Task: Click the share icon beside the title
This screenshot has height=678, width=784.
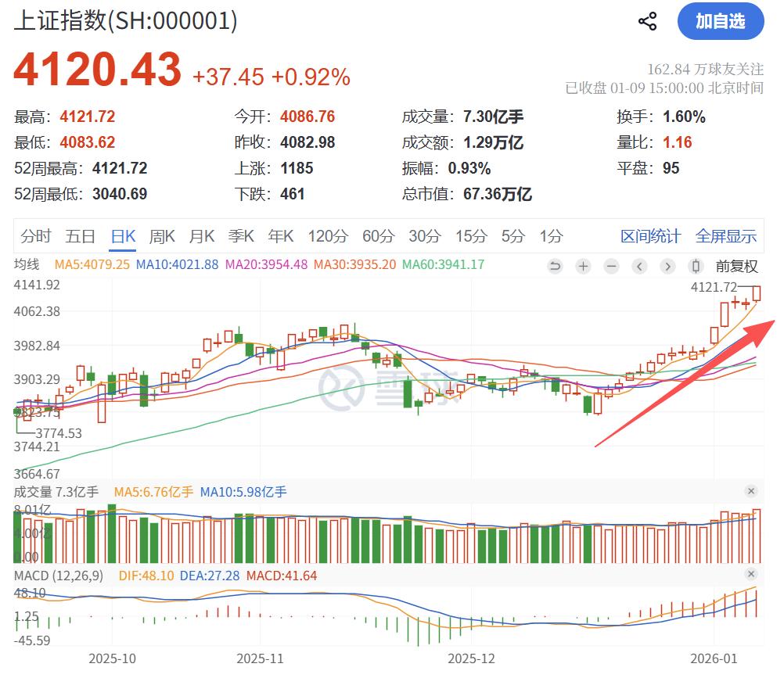Action: click(x=647, y=21)
